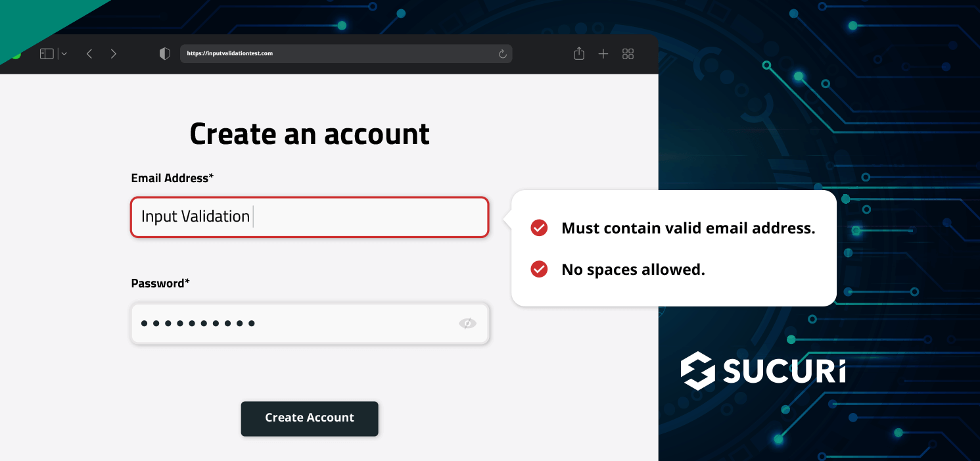Reload the current webpage
This screenshot has width=980, height=461.
[502, 53]
